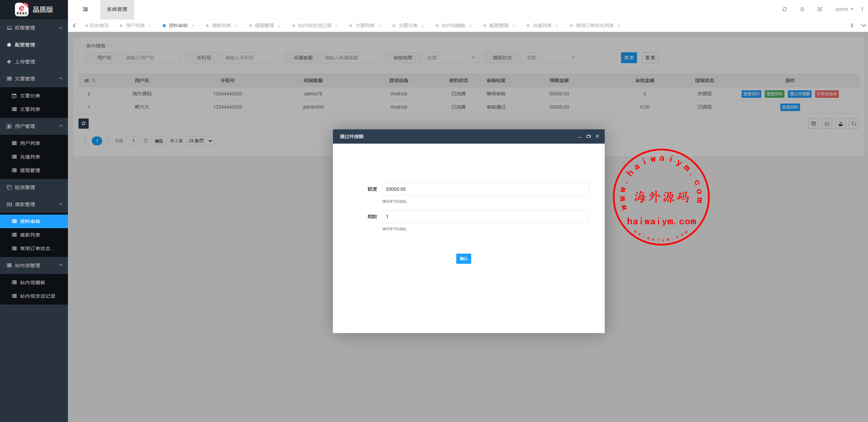This screenshot has width=868, height=422.
Task: Open 提现管理 in the sidebar
Action: (30, 170)
